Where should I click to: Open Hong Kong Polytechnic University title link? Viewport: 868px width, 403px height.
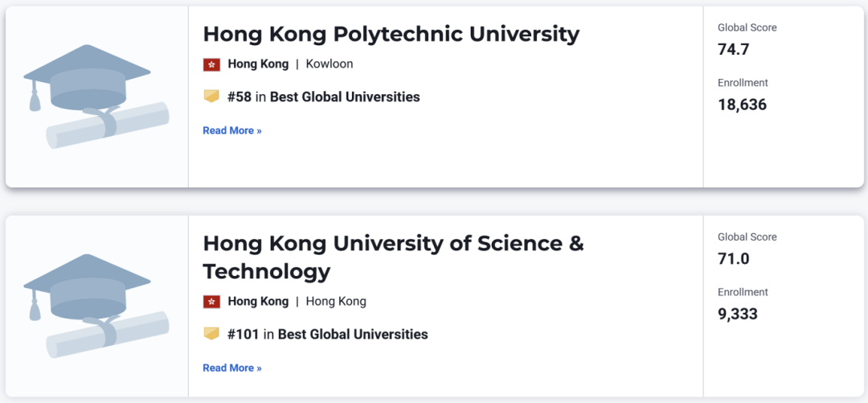click(x=391, y=35)
